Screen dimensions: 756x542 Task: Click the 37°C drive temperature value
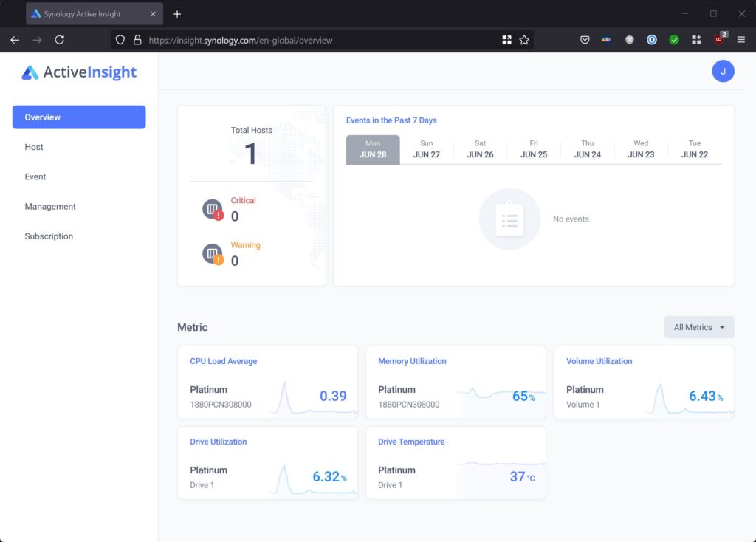[523, 477]
